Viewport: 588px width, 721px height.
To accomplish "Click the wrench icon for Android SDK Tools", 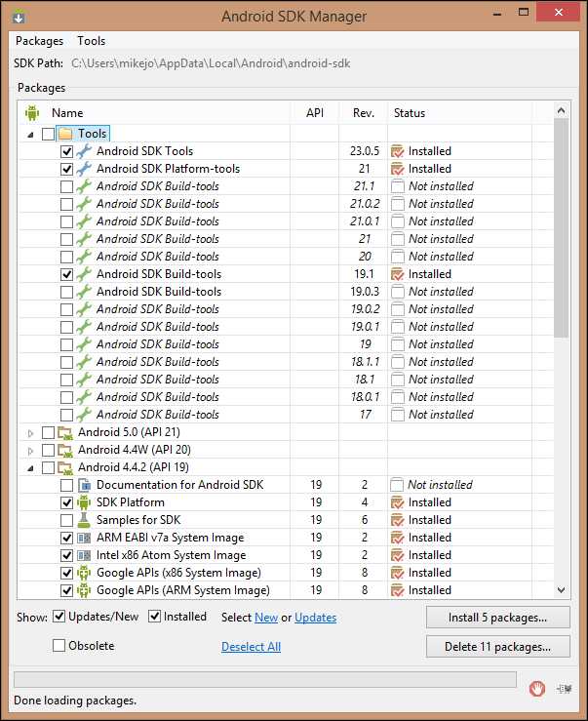I will pyautogui.click(x=84, y=151).
